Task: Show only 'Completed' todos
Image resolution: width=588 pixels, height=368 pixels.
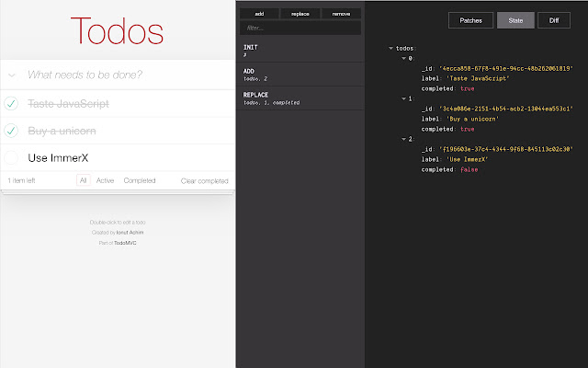Action: click(140, 180)
